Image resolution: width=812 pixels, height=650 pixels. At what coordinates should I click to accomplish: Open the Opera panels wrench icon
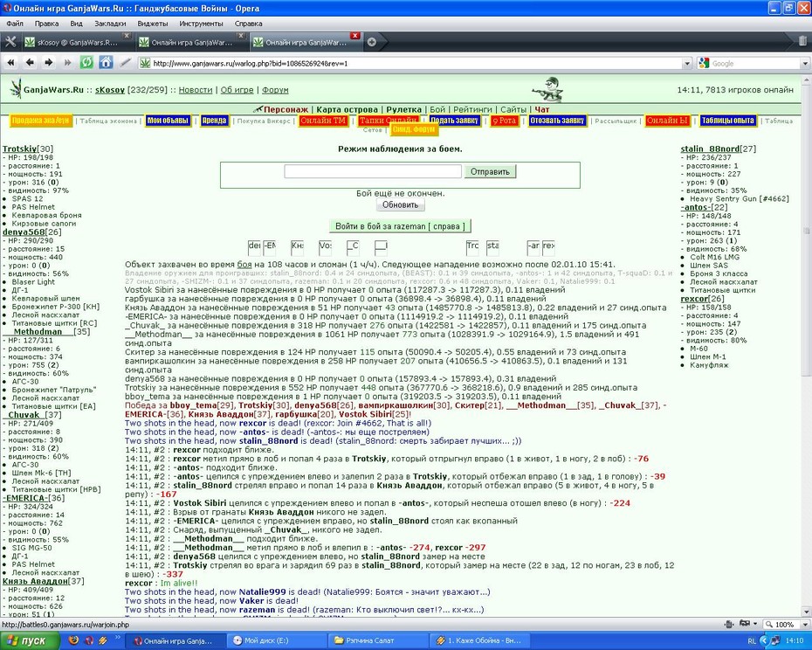(x=10, y=42)
